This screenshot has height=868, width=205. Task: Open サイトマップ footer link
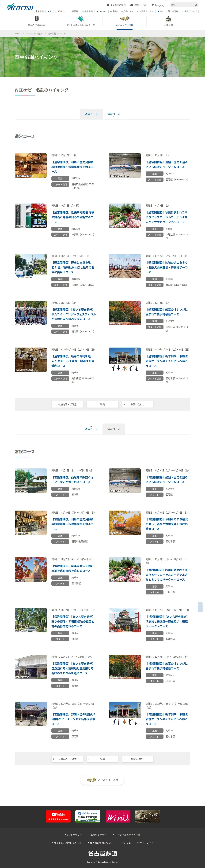pyautogui.click(x=145, y=843)
